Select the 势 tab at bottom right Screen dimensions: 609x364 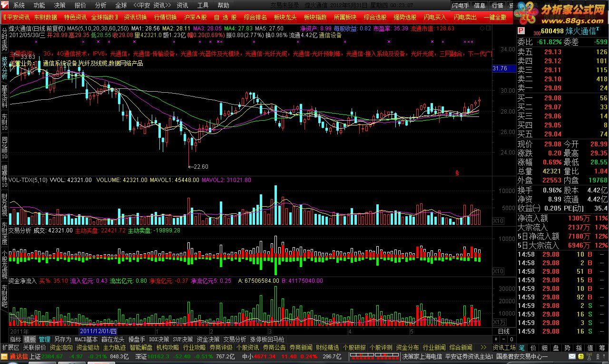point(567,348)
